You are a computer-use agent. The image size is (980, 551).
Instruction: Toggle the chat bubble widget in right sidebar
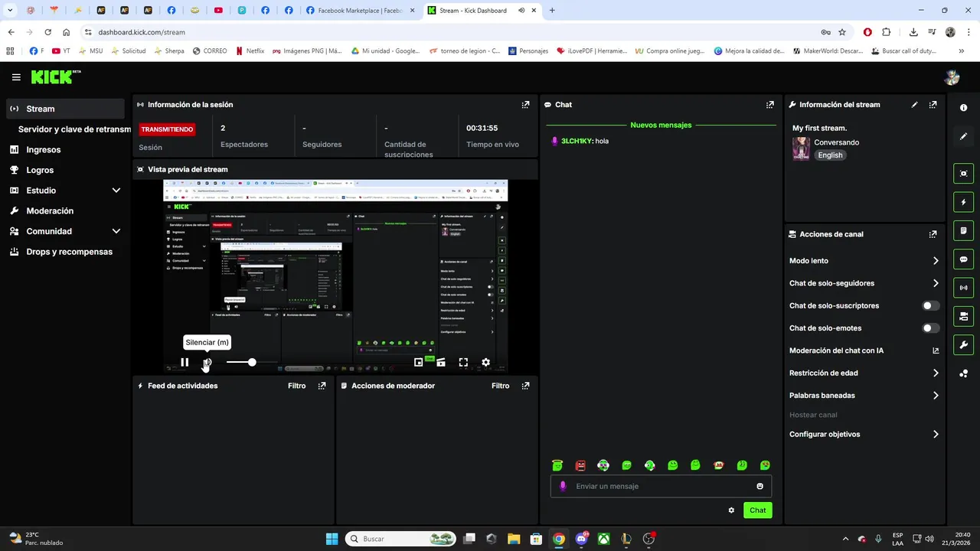click(963, 259)
